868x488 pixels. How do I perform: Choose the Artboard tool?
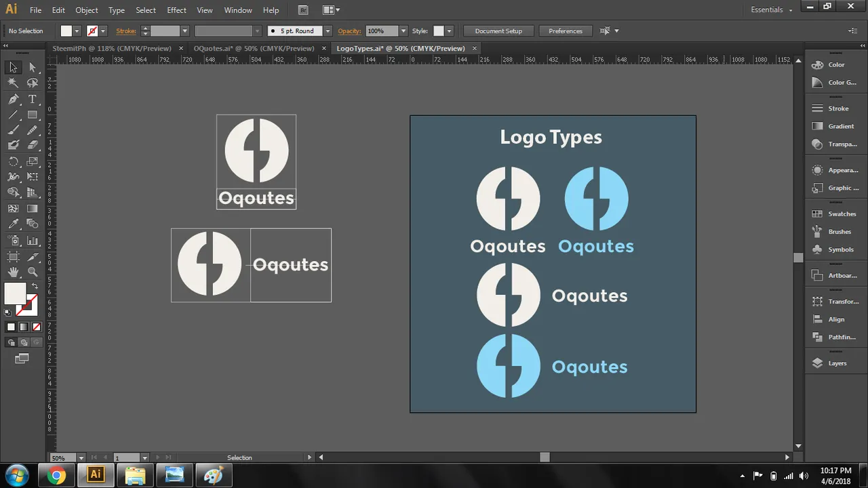[x=13, y=256]
